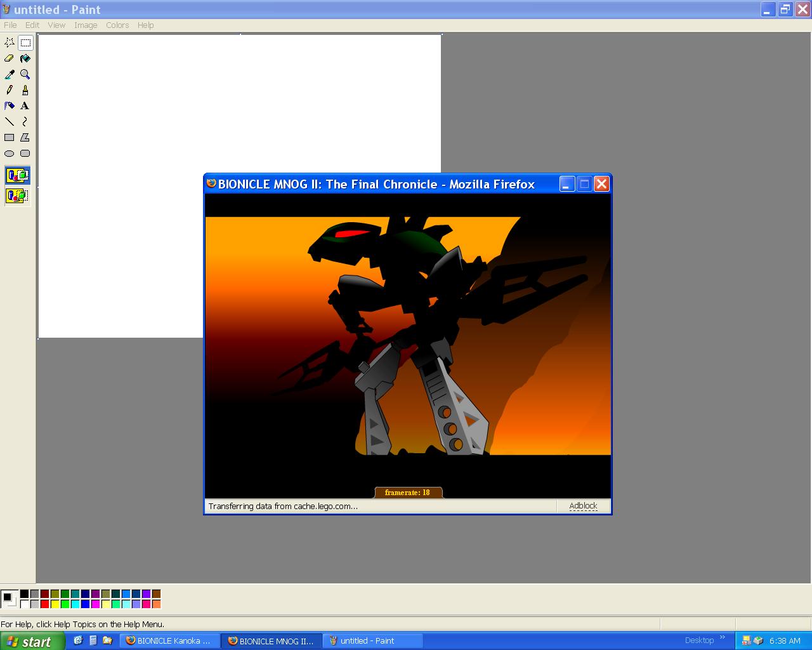The width and height of the screenshot is (812, 650).
Task: Select the Ellipse shape tool
Action: [x=10, y=154]
